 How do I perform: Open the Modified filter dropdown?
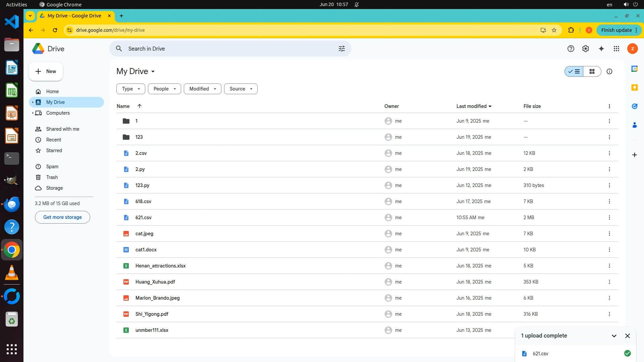[202, 89]
